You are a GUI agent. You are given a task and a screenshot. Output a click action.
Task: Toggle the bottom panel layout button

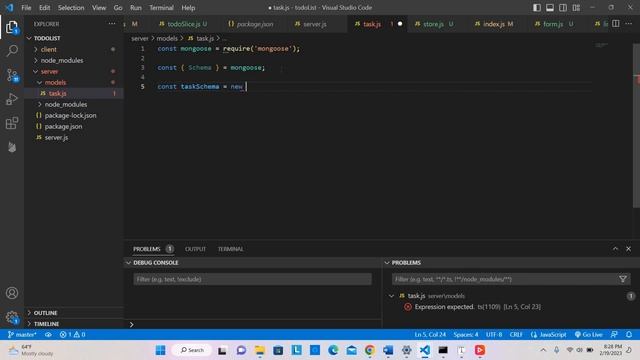pos(550,7)
